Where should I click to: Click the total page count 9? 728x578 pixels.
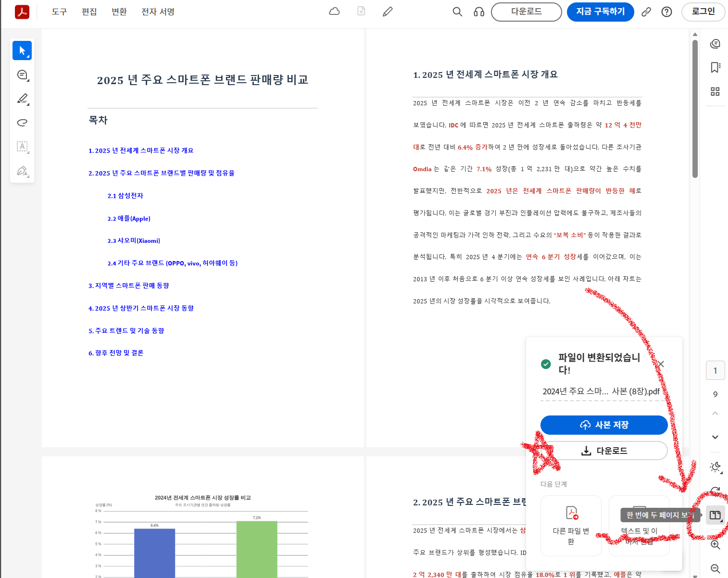point(715,394)
